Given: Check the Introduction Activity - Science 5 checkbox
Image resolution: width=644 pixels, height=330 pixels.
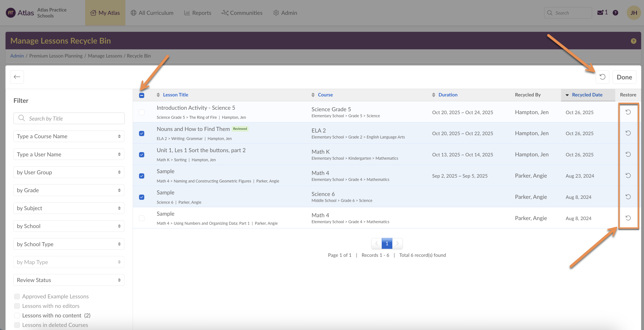Looking at the screenshot, I should coord(142,112).
